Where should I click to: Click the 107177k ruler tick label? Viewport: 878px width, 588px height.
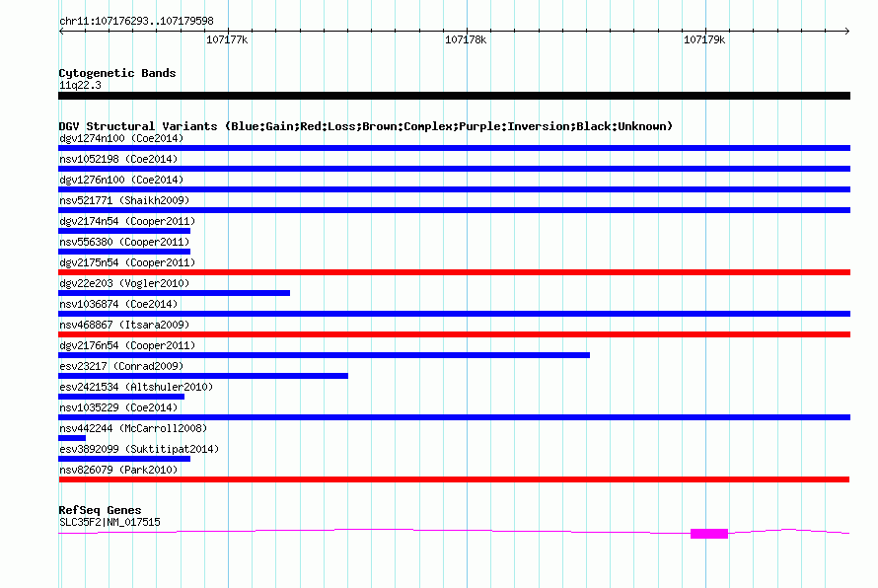point(227,39)
